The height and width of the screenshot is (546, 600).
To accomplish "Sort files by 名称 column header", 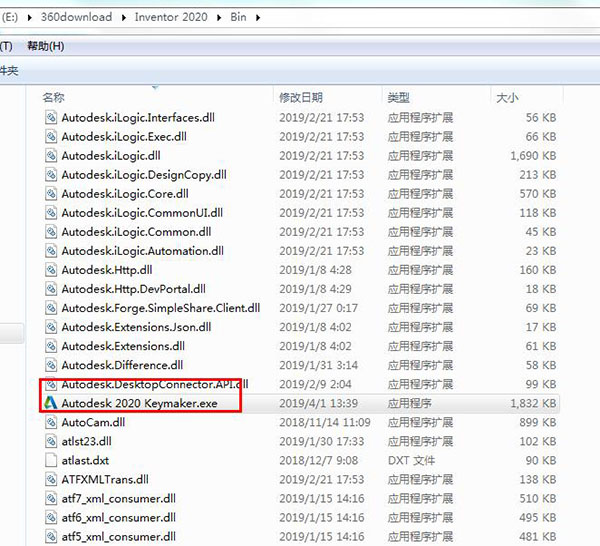I will coord(54,97).
